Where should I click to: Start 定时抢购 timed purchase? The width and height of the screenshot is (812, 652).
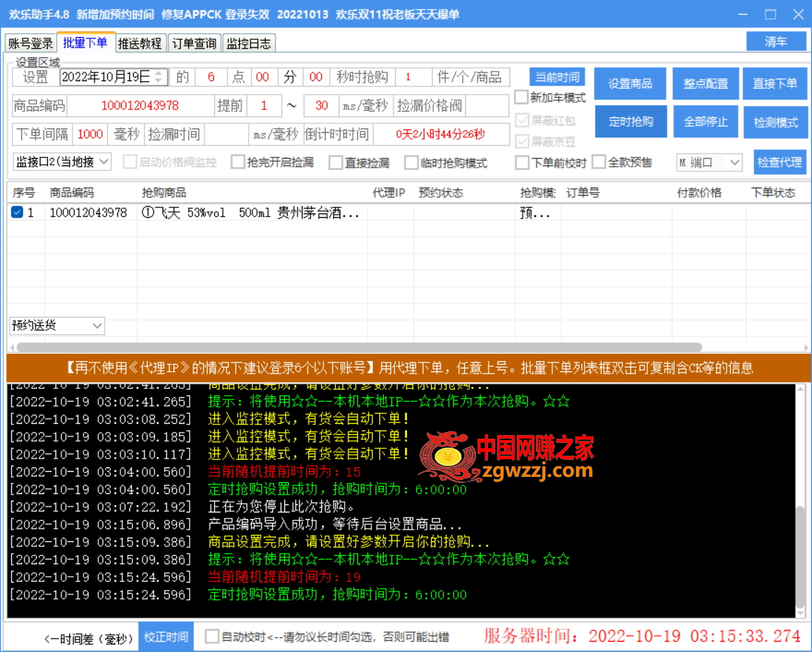[x=630, y=122]
